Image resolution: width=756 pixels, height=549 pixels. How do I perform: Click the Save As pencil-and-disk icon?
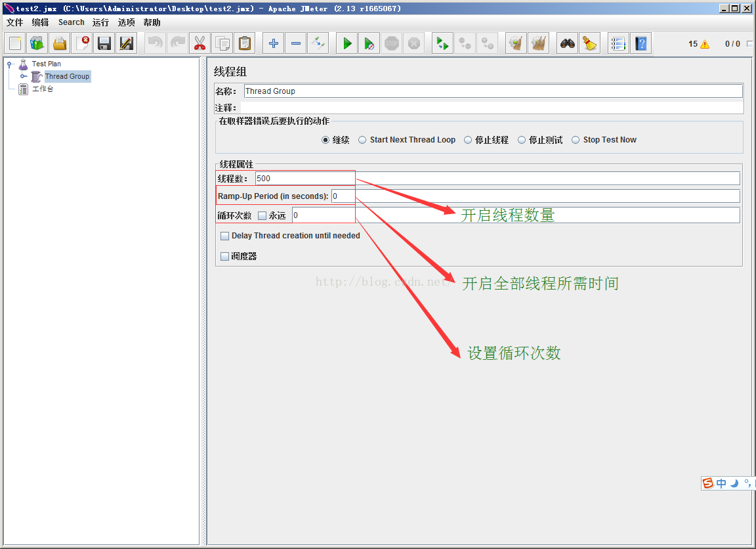pos(126,43)
